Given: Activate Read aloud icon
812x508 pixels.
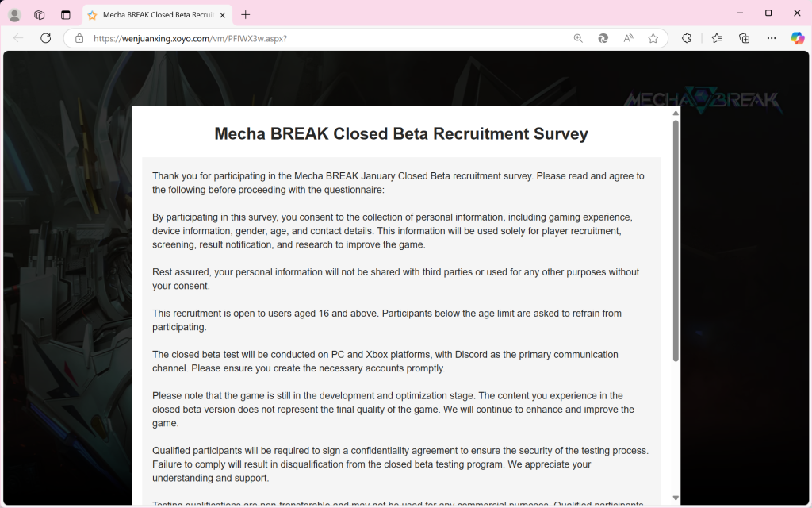Looking at the screenshot, I should pyautogui.click(x=628, y=38).
